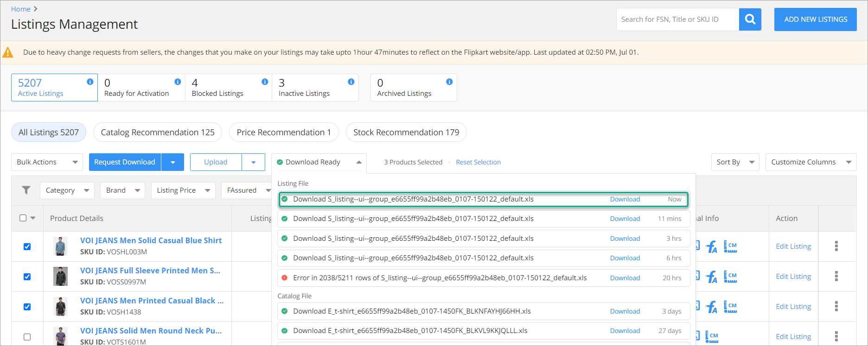The width and height of the screenshot is (868, 346).
Task: Click the blue search magnifier icon
Action: point(750,19)
